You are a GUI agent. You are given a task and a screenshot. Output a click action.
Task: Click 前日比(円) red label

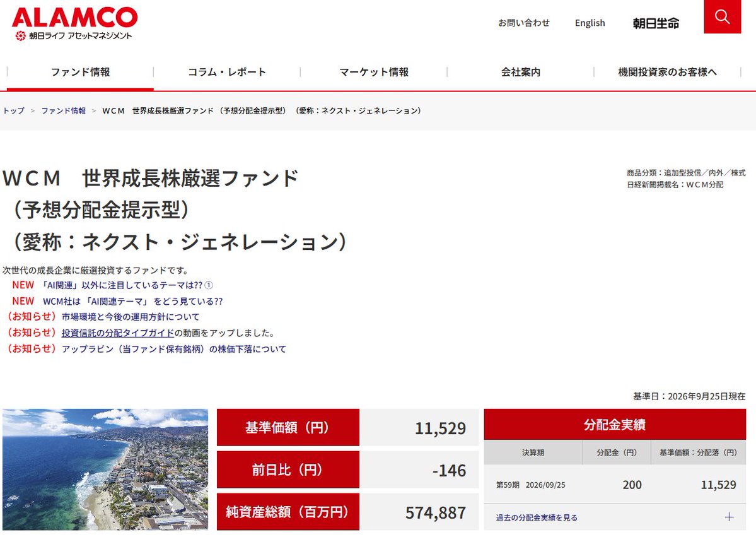[288, 469]
